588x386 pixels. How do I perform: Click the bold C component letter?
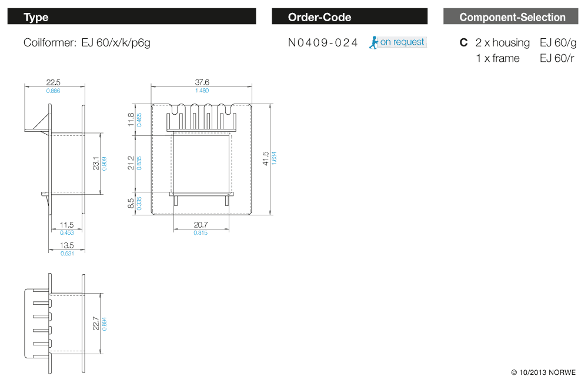pyautogui.click(x=463, y=43)
